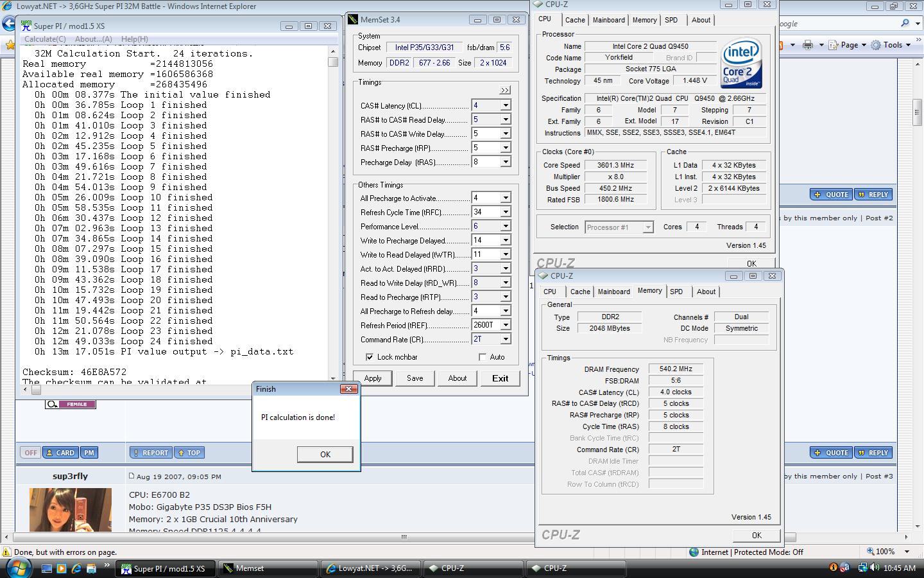
Task: Open Command Rate (CR) dropdown in MemSet
Action: (x=505, y=339)
